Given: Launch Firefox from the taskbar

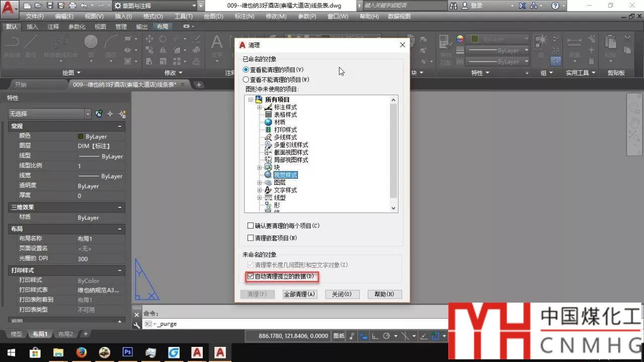Looking at the screenshot, I should coord(82,352).
